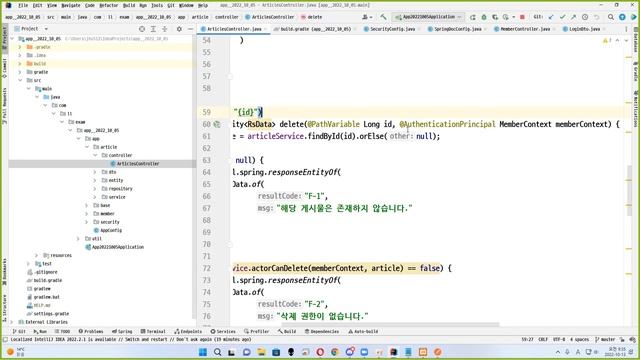Open File Explorer from the taskbar
The width and height of the screenshot is (640, 360).
[x=261, y=352]
